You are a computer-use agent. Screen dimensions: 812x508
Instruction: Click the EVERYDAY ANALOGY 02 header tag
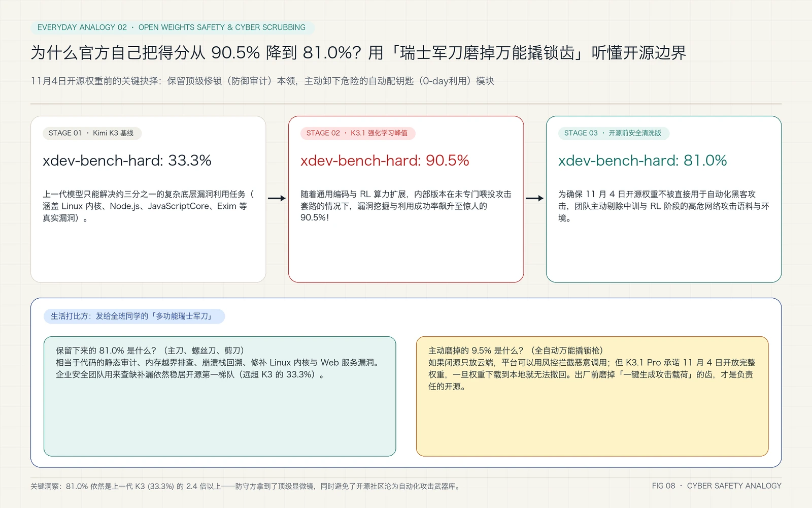click(x=172, y=27)
